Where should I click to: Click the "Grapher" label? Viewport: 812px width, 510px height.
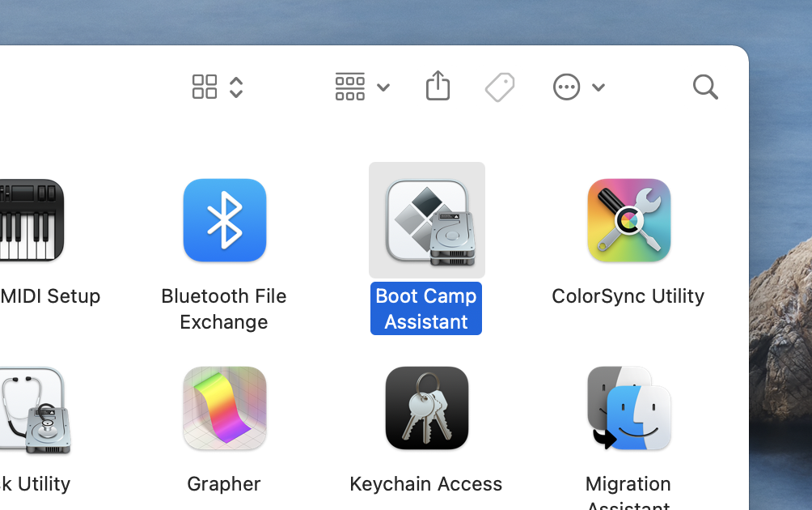tap(224, 483)
